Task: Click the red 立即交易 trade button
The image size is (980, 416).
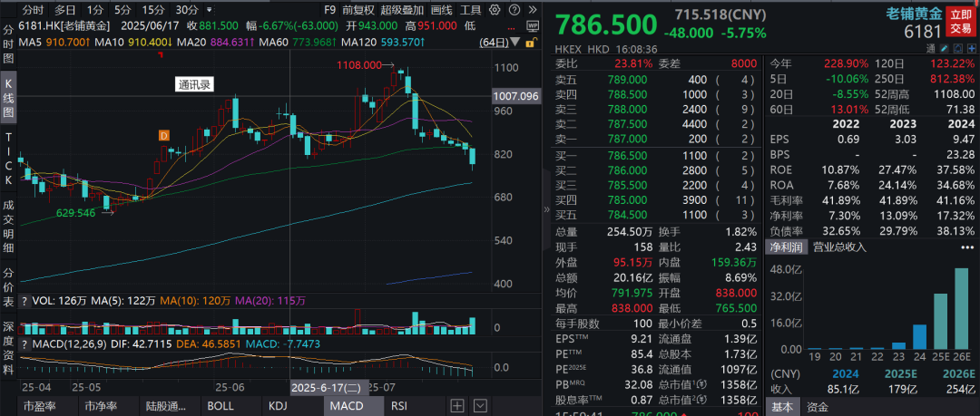Action: [x=961, y=20]
